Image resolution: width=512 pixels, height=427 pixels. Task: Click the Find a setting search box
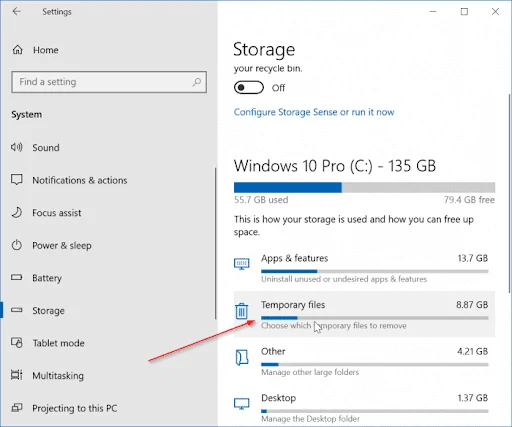(x=109, y=82)
